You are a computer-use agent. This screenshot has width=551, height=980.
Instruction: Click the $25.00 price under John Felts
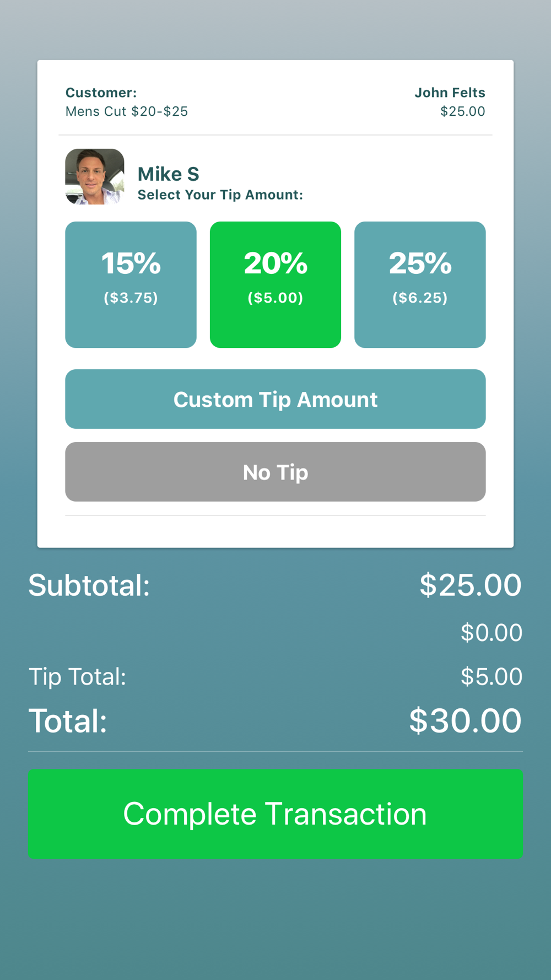pyautogui.click(x=462, y=111)
